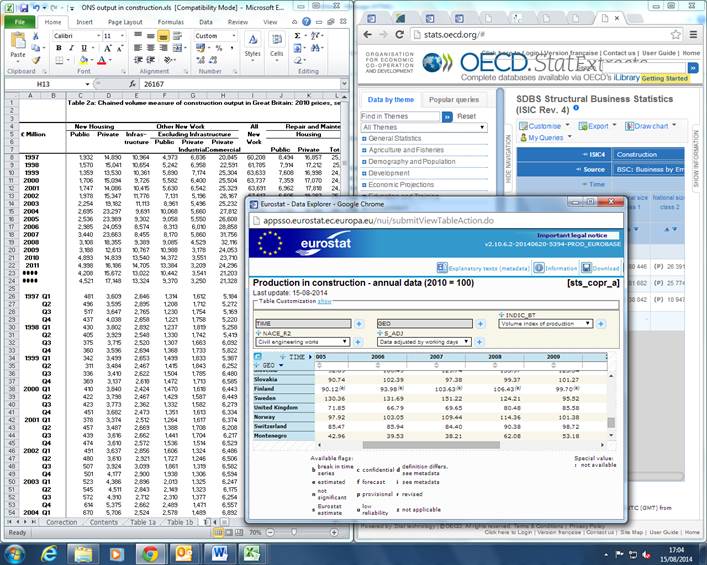Screen dimensions: 707x565
Task: Click the AutoSum sigma icon in Editing group
Action: pyautogui.click(x=294, y=35)
